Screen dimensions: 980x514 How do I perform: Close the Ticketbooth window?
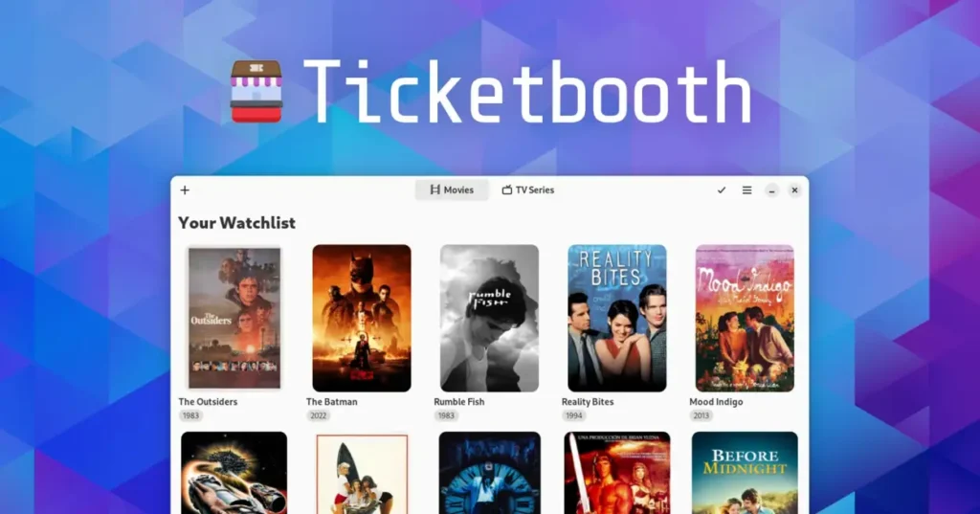tap(794, 190)
